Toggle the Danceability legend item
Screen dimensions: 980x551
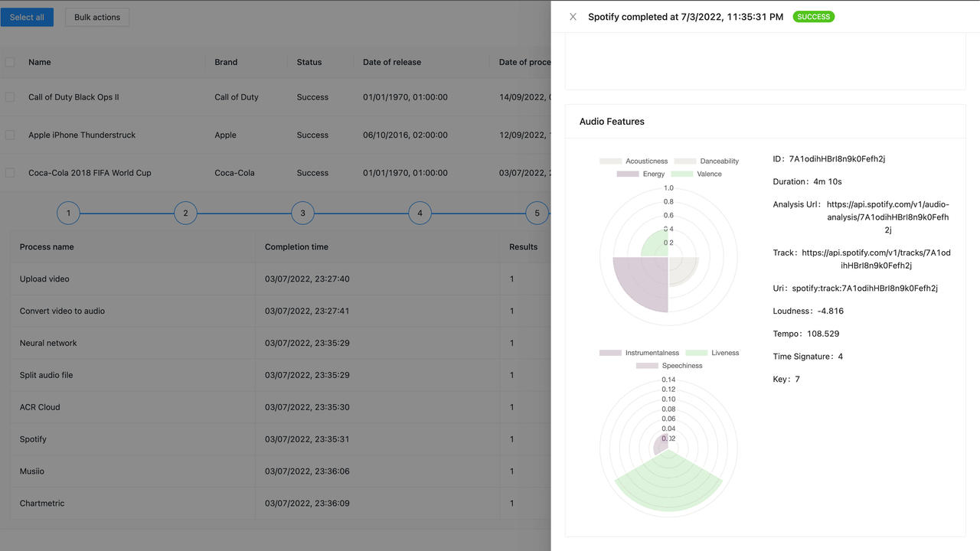tap(707, 161)
